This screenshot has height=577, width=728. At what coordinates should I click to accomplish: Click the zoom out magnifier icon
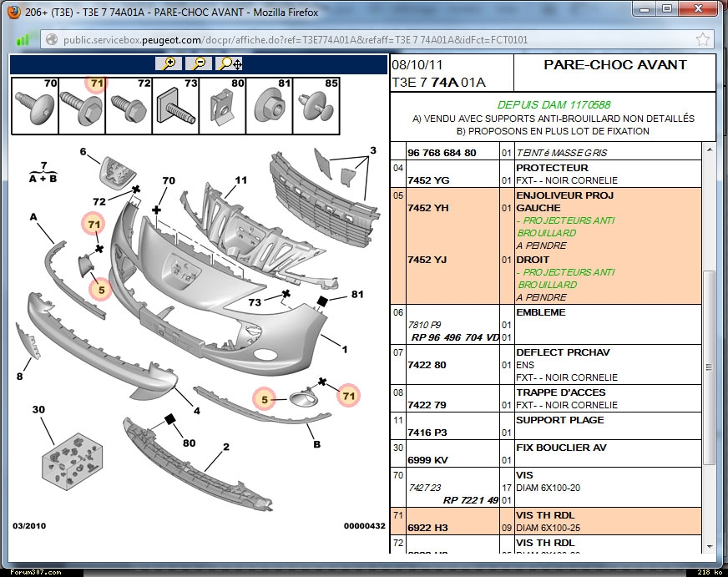pyautogui.click(x=199, y=63)
